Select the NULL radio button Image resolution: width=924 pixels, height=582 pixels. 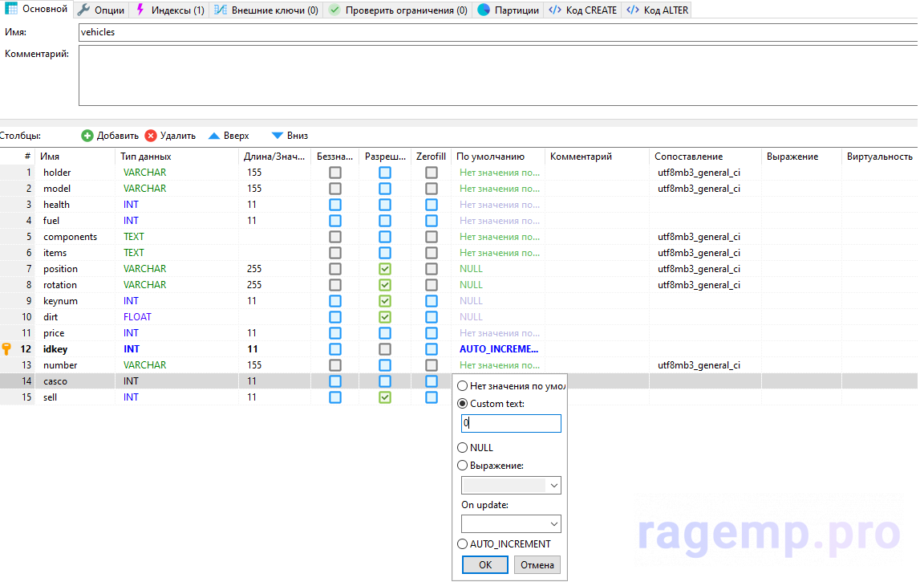[463, 448]
